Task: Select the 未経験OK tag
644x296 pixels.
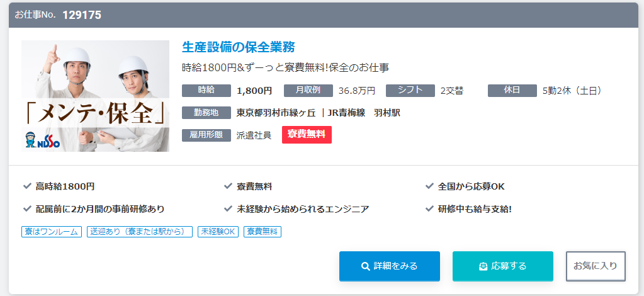Action: [x=218, y=232]
